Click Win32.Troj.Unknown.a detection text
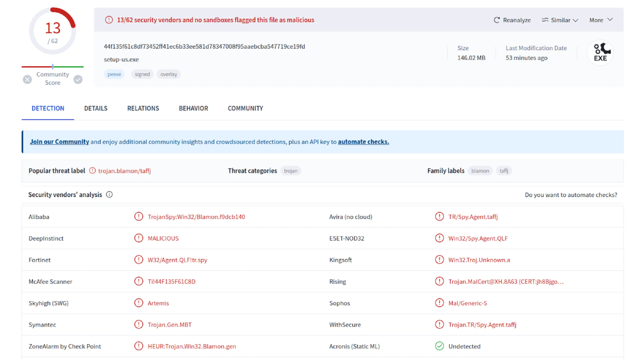The width and height of the screenshot is (644, 361). (479, 260)
